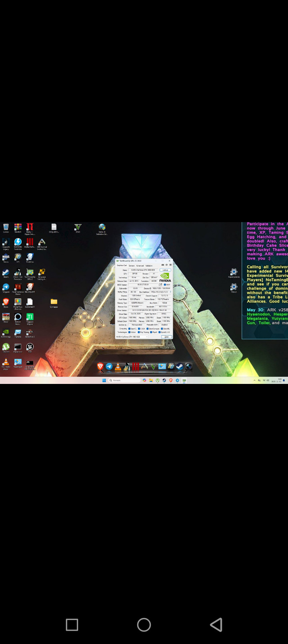Screen dimensions: 288x644
Task: Click the Brave icon in the dock
Action: [100, 366]
